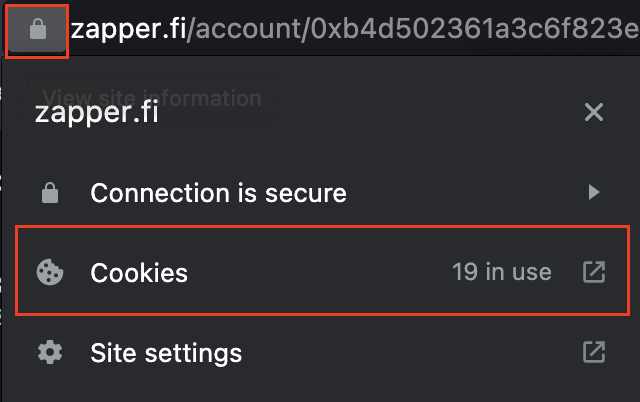640x402 pixels.
Task: Choose the Site settings label
Action: (x=166, y=353)
